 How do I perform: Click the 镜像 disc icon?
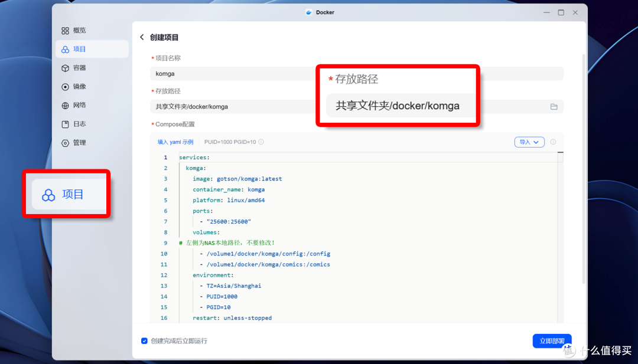[x=65, y=87]
